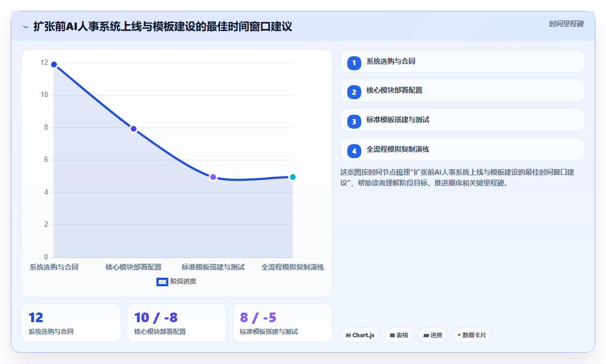
Task: Click the description paragraph starting 这张图按时间节点
Action: tap(457, 177)
